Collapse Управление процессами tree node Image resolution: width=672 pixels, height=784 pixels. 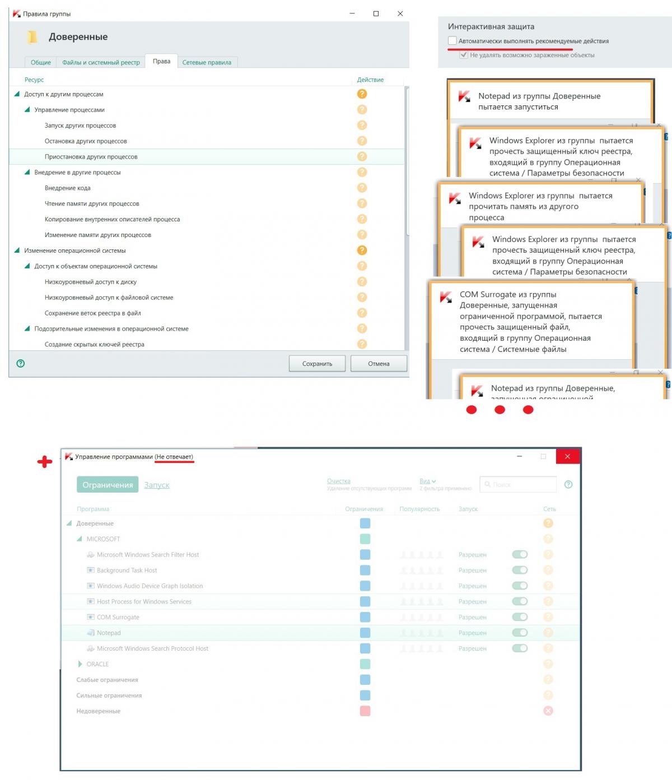pyautogui.click(x=27, y=110)
